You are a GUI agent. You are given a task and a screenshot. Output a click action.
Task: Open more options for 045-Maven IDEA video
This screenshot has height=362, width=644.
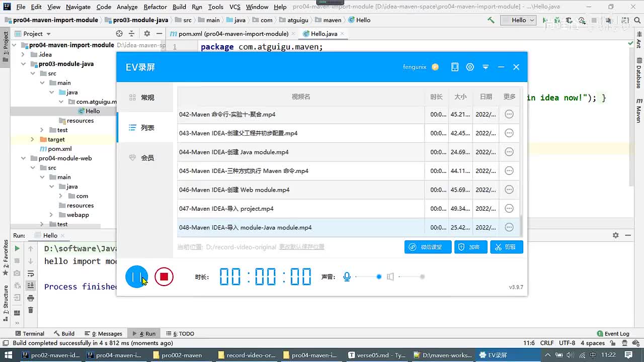509,171
